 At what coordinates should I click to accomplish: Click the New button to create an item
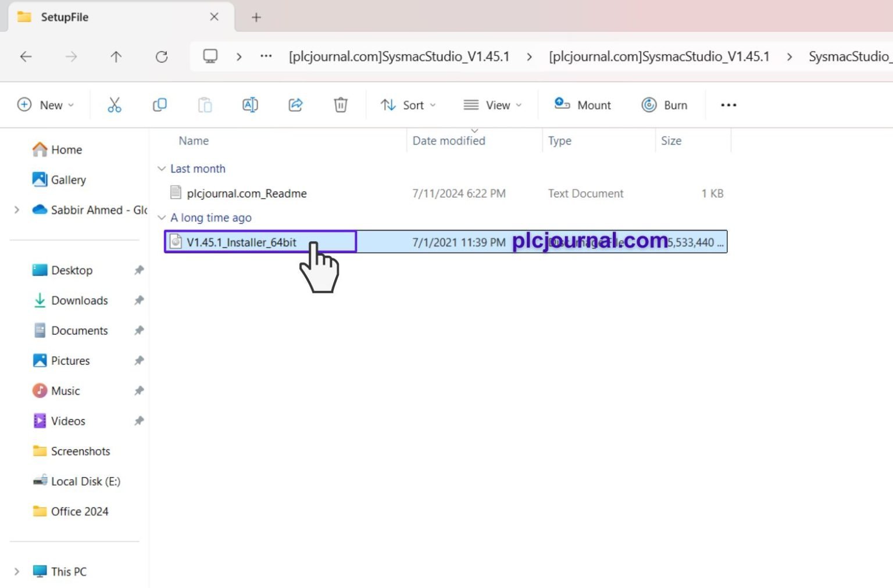[x=46, y=105]
